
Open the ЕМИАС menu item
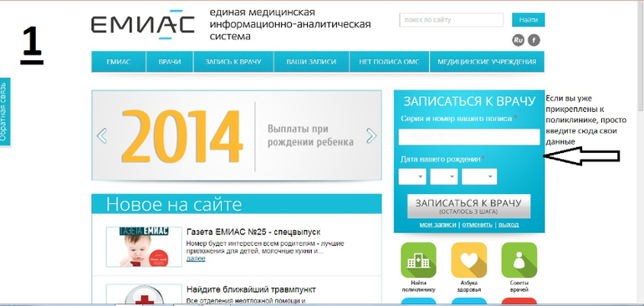[119, 62]
